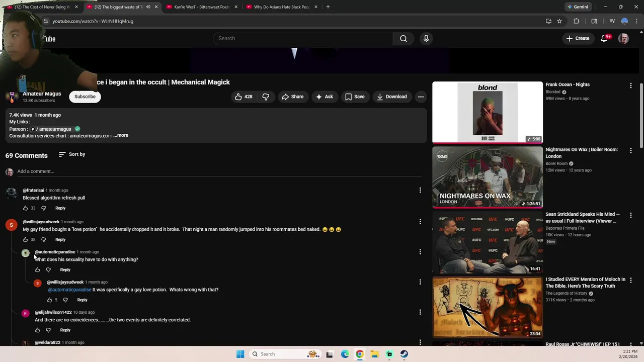Screen dimensions: 644x362
Task: Open options for the love potion comment
Action: (x=420, y=222)
